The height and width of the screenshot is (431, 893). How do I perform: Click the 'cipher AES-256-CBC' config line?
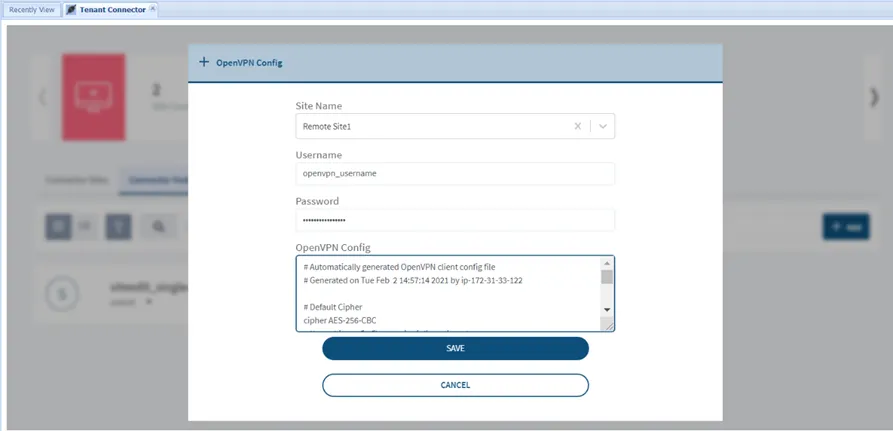pyautogui.click(x=339, y=321)
